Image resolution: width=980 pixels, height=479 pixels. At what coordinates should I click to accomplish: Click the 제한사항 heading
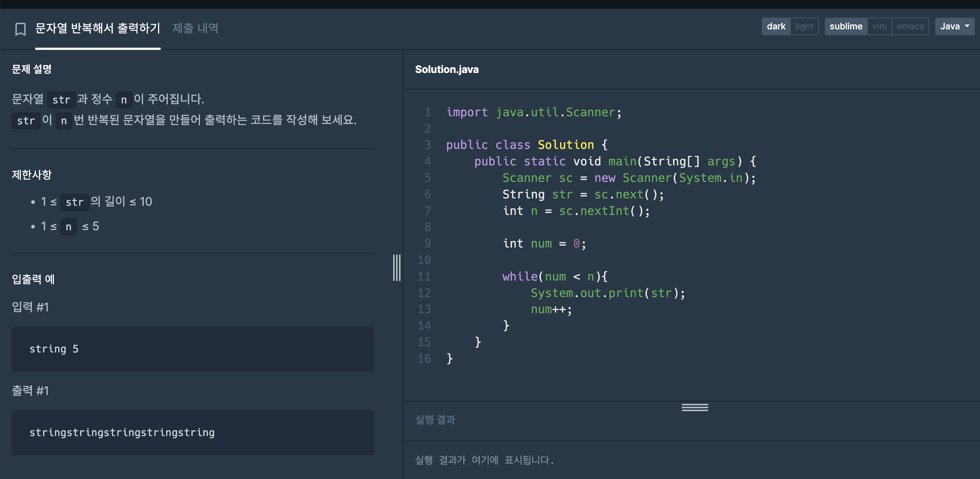tap(32, 175)
